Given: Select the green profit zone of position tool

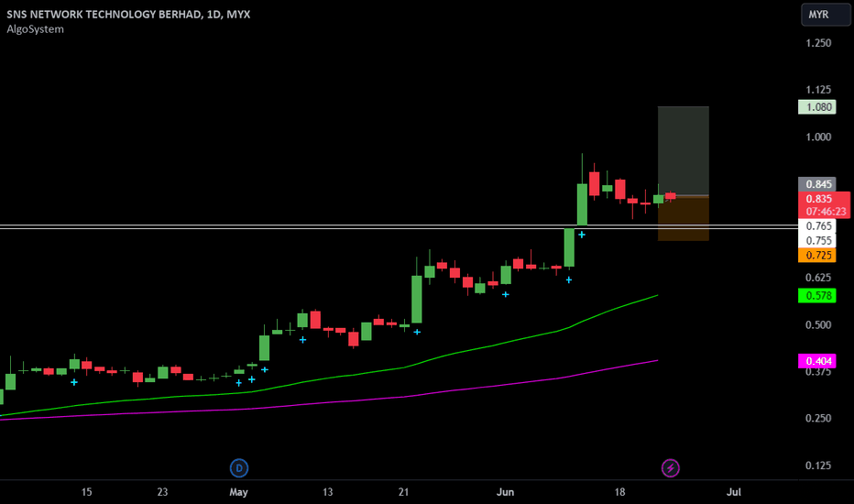Looking at the screenshot, I should [684, 151].
